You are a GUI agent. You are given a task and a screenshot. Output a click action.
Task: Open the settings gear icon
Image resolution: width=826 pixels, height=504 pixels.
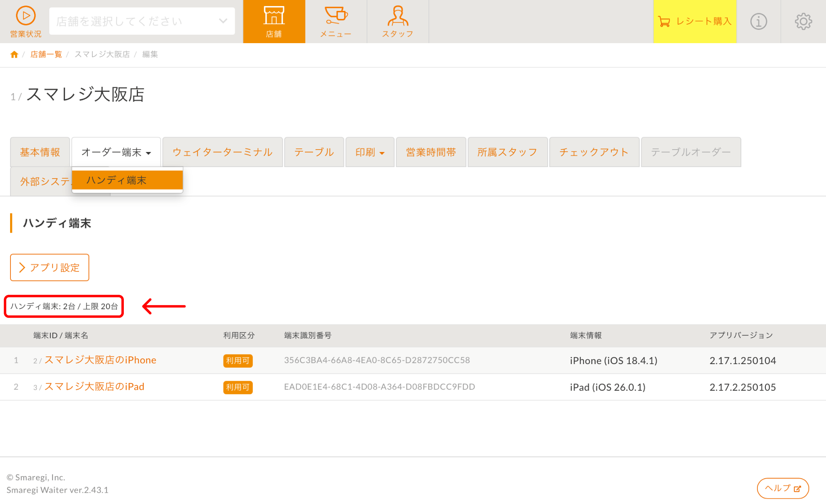[803, 21]
